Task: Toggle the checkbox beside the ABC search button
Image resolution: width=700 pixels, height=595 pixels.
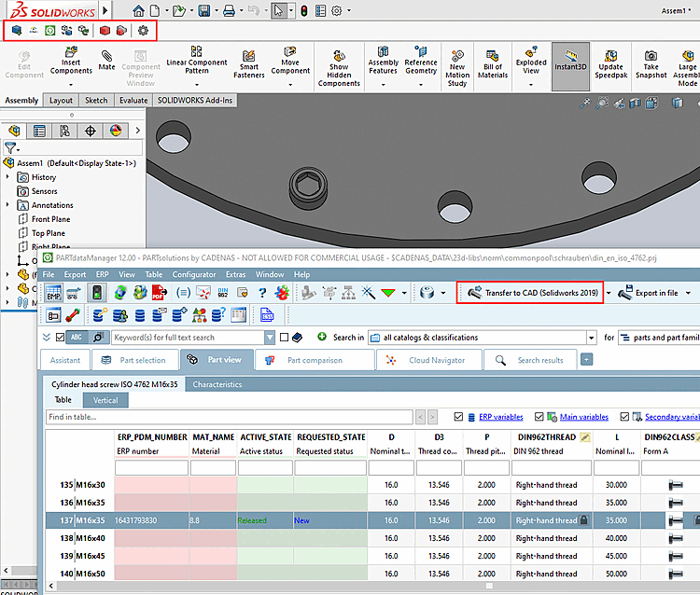Action: pyautogui.click(x=60, y=337)
